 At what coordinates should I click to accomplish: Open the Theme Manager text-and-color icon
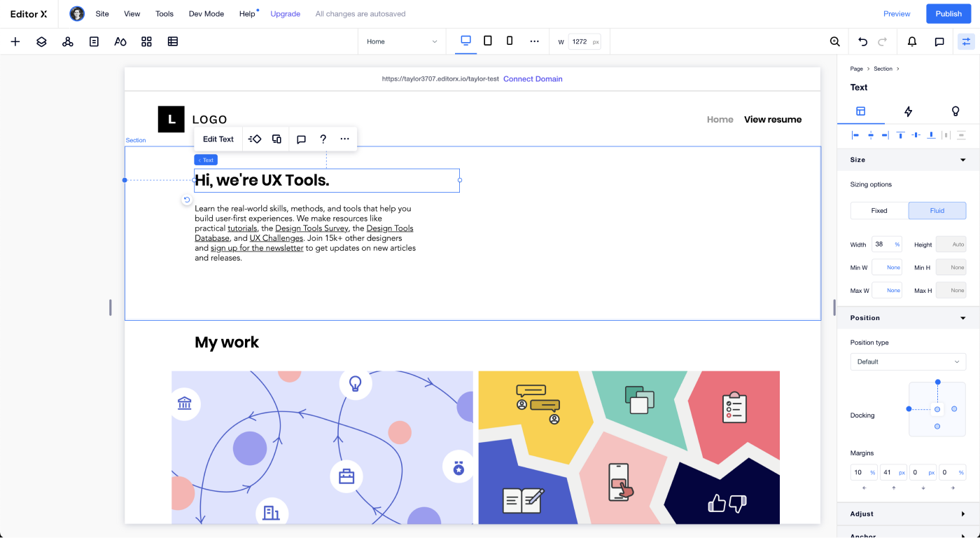[x=120, y=41]
